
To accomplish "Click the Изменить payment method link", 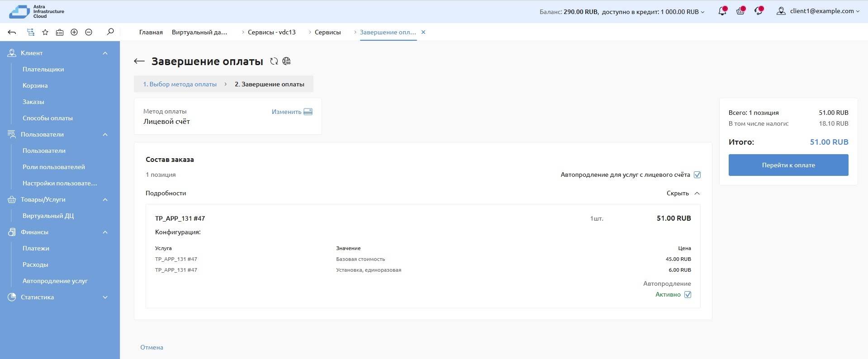I will [x=291, y=112].
